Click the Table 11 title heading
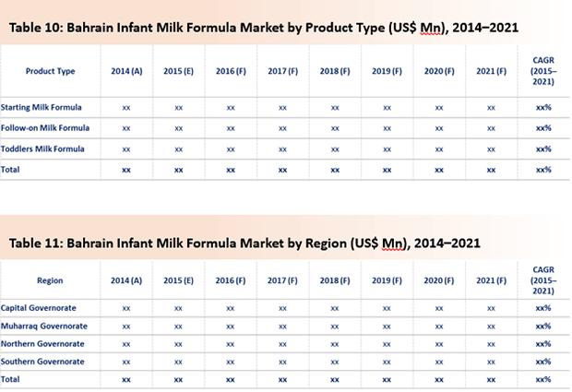Viewport: 572px width, 392px height. [244, 244]
